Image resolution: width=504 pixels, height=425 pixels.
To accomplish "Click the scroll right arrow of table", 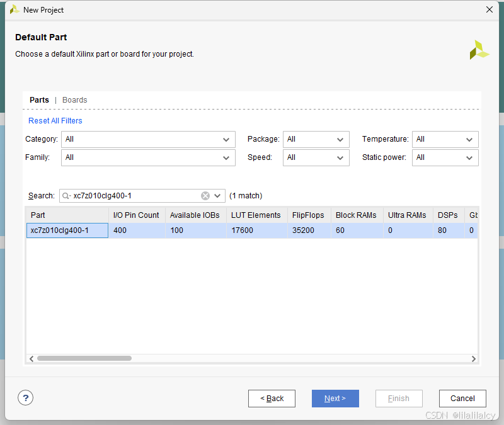I will (474, 358).
